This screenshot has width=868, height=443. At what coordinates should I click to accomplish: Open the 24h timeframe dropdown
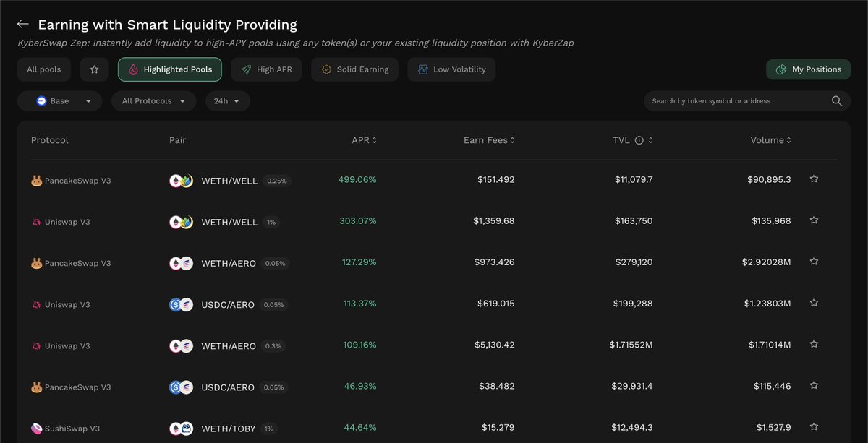227,101
